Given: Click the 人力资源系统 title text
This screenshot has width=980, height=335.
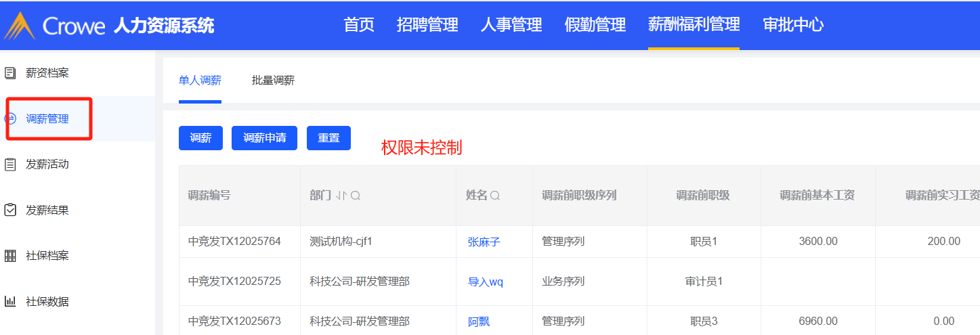Looking at the screenshot, I should (x=163, y=26).
